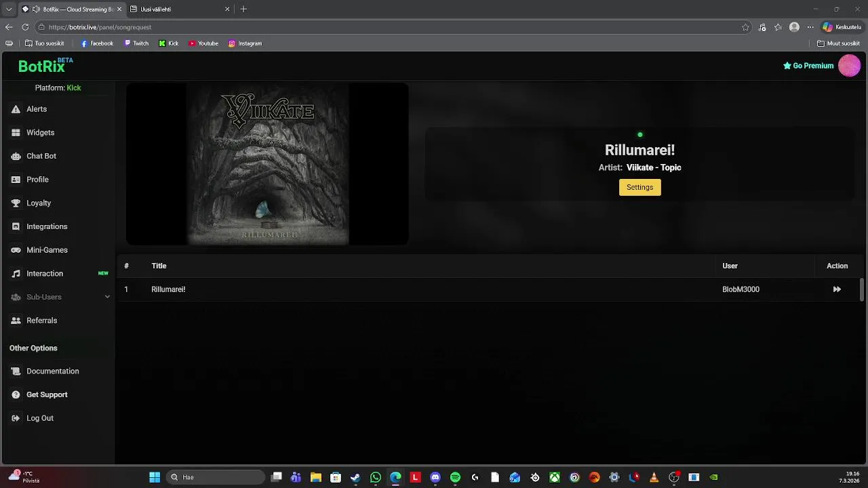868x488 pixels.
Task: Open weather widget in taskbar
Action: [x=24, y=477]
